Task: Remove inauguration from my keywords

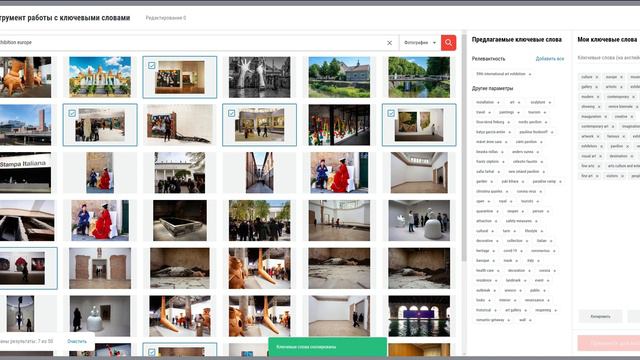Action: (606, 117)
